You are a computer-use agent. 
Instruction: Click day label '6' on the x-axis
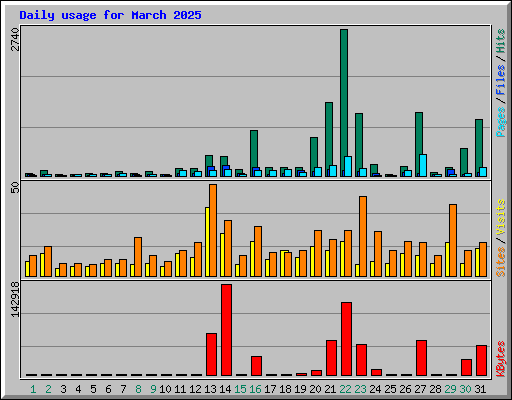click(108, 389)
